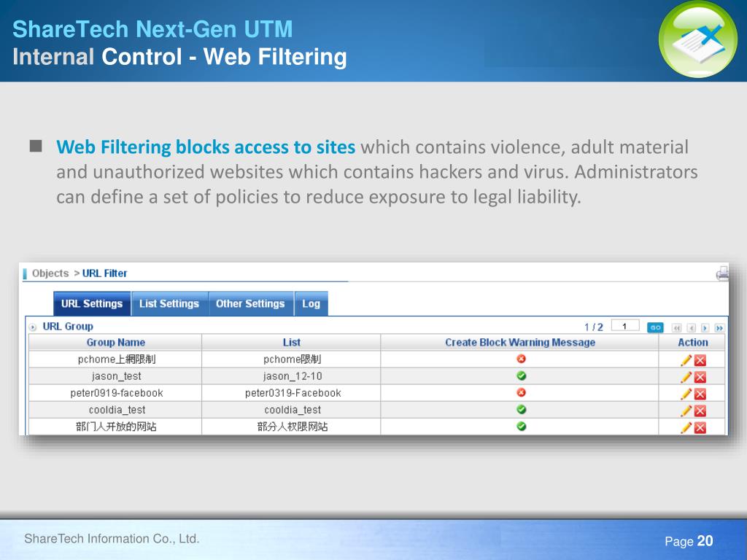Viewport: 747px width, 560px height.
Task: Delete the 部门人开放的网站 group
Action: pyautogui.click(x=700, y=427)
